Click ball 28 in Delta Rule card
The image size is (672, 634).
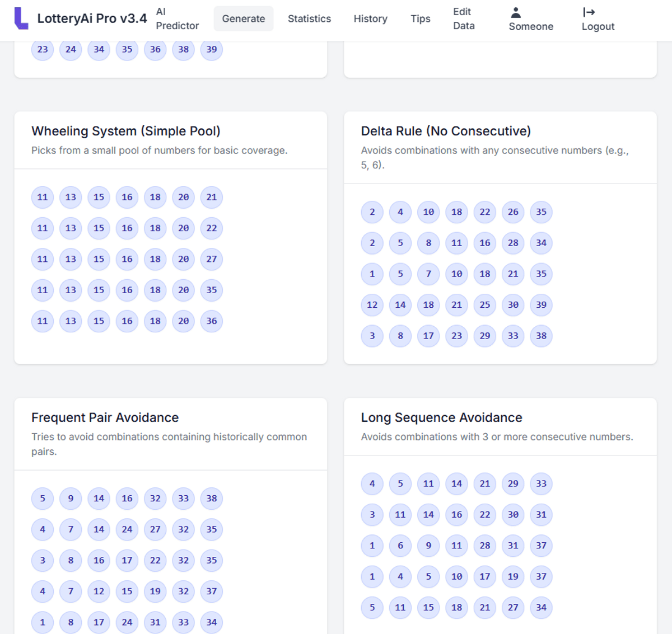click(513, 243)
